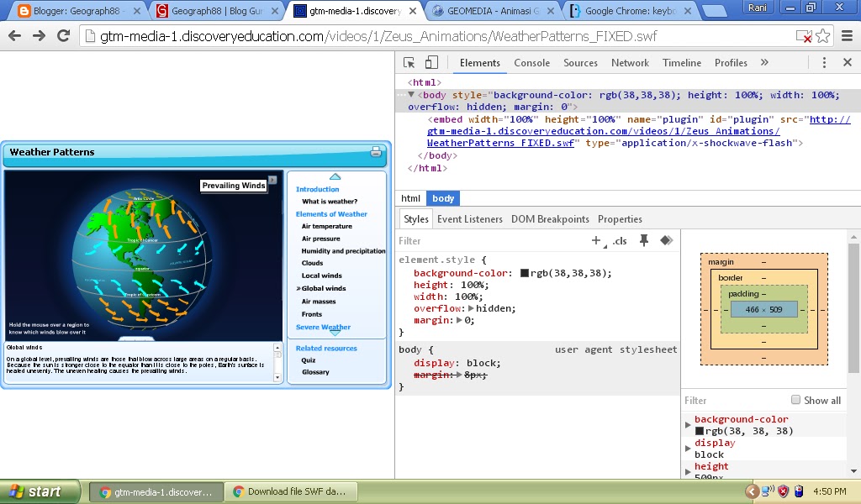Bookmark this page with the star icon
Screen dimensions: 861x504
click(822, 36)
